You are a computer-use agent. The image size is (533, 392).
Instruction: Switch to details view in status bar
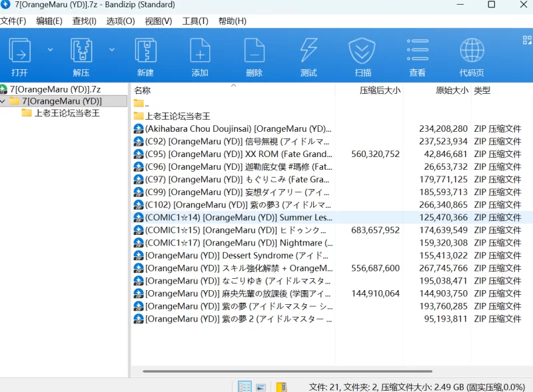(x=245, y=387)
